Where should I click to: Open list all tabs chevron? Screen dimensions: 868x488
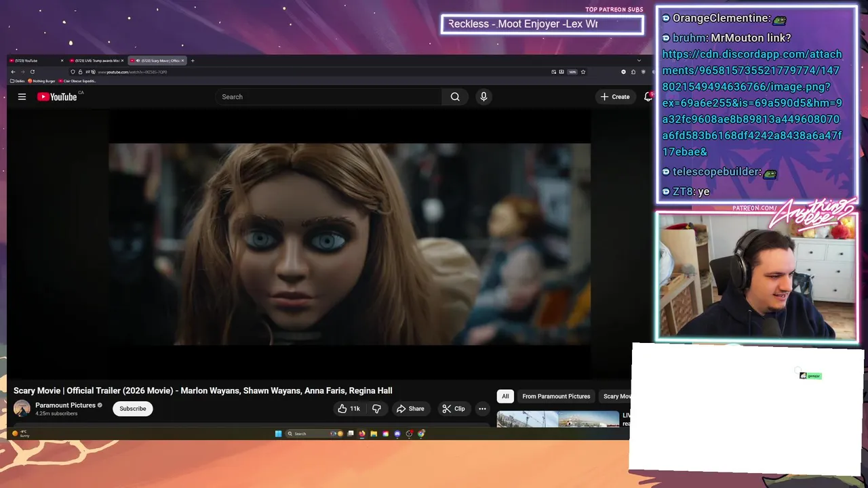(x=639, y=60)
